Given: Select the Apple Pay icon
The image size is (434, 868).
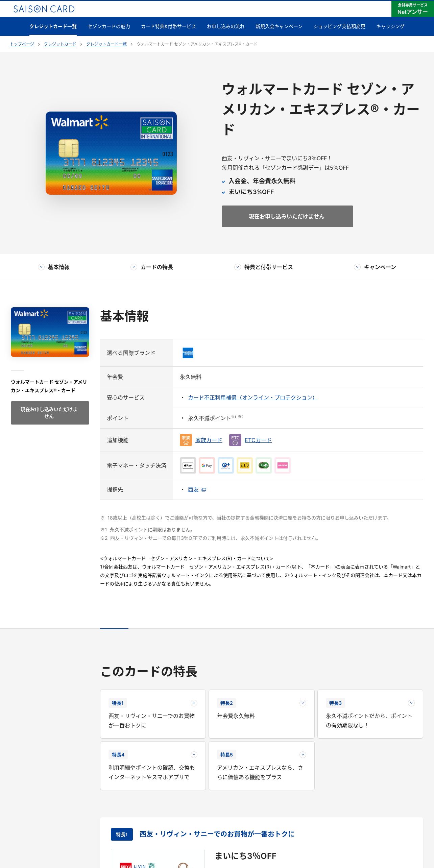Looking at the screenshot, I should click(188, 465).
